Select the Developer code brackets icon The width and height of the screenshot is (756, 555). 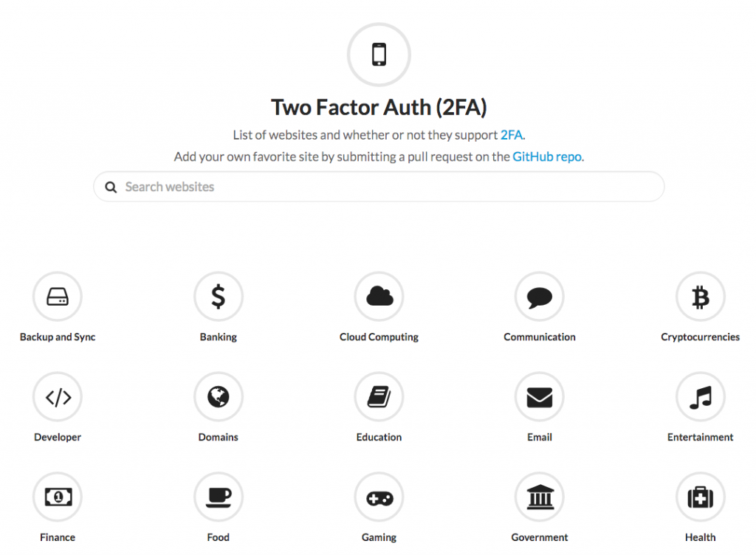[58, 397]
